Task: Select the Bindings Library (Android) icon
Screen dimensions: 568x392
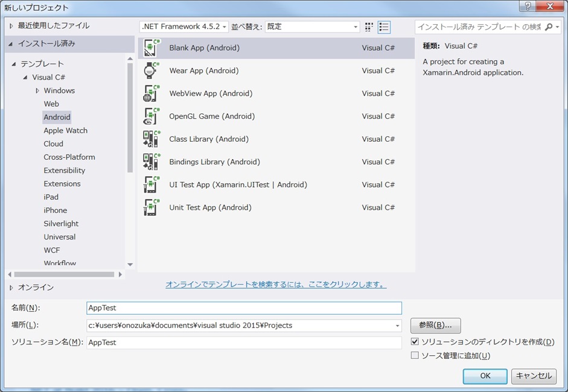Action: tap(152, 162)
